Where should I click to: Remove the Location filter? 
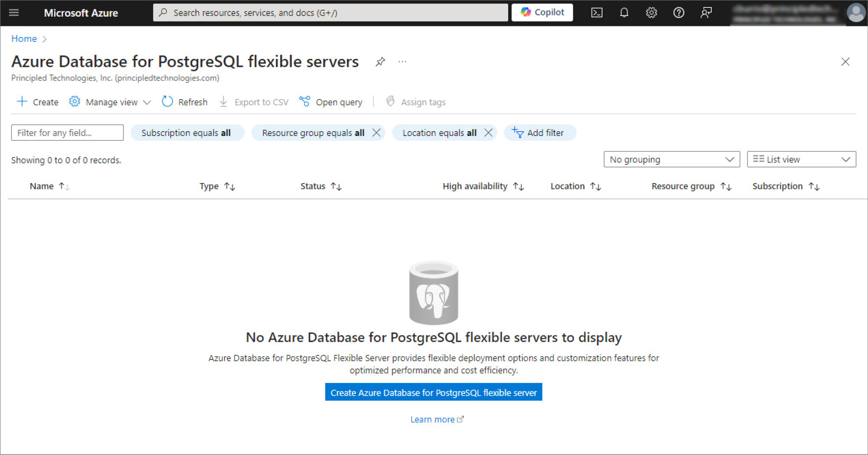click(x=488, y=132)
